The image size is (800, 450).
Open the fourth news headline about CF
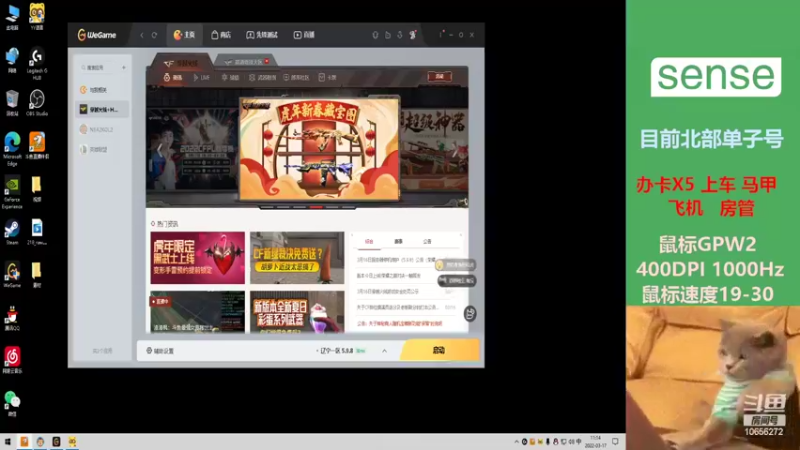(x=397, y=307)
